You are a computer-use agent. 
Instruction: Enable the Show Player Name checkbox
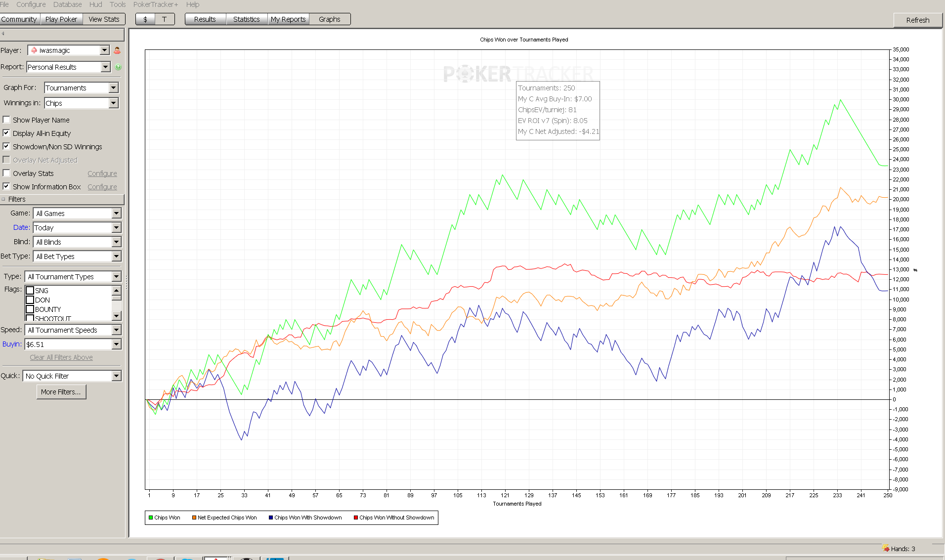[x=6, y=120]
